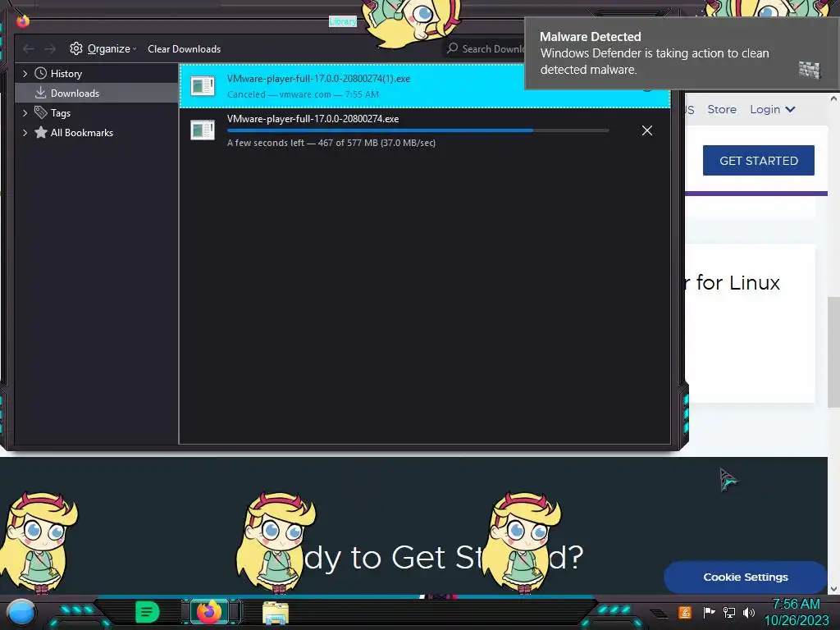The width and height of the screenshot is (840, 630).
Task: Open File Explorer from the taskbar
Action: point(276,613)
